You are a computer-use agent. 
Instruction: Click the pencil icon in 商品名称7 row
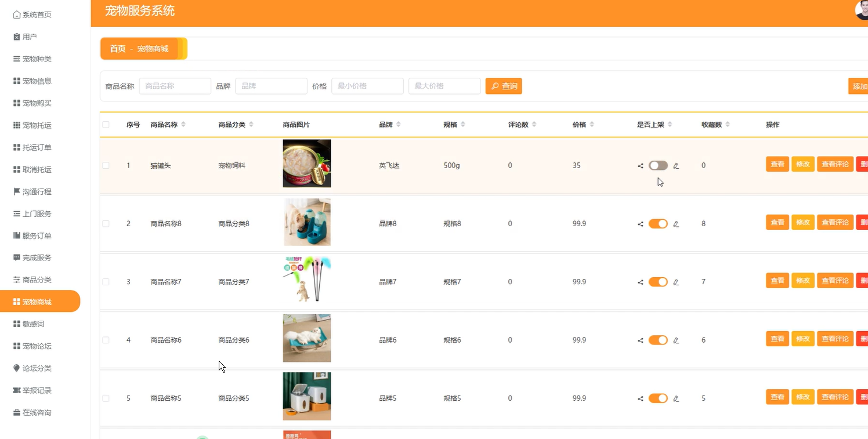point(676,282)
